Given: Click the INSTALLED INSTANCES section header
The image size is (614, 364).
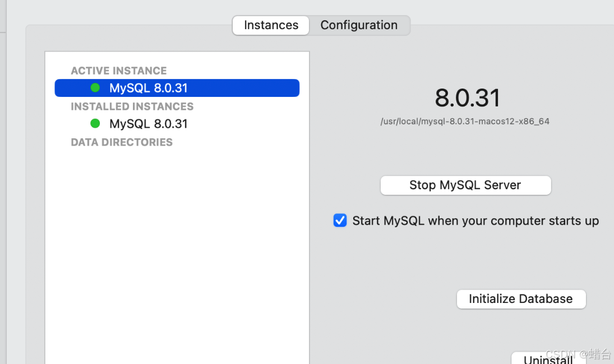Looking at the screenshot, I should tap(132, 106).
